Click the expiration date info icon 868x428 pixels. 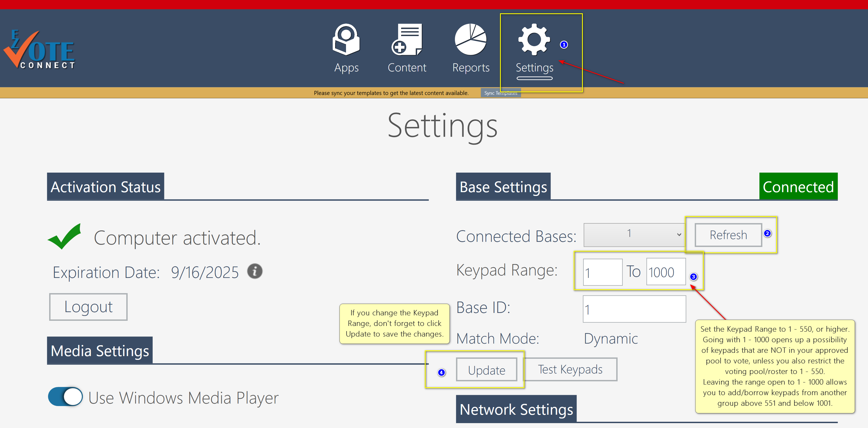[255, 271]
